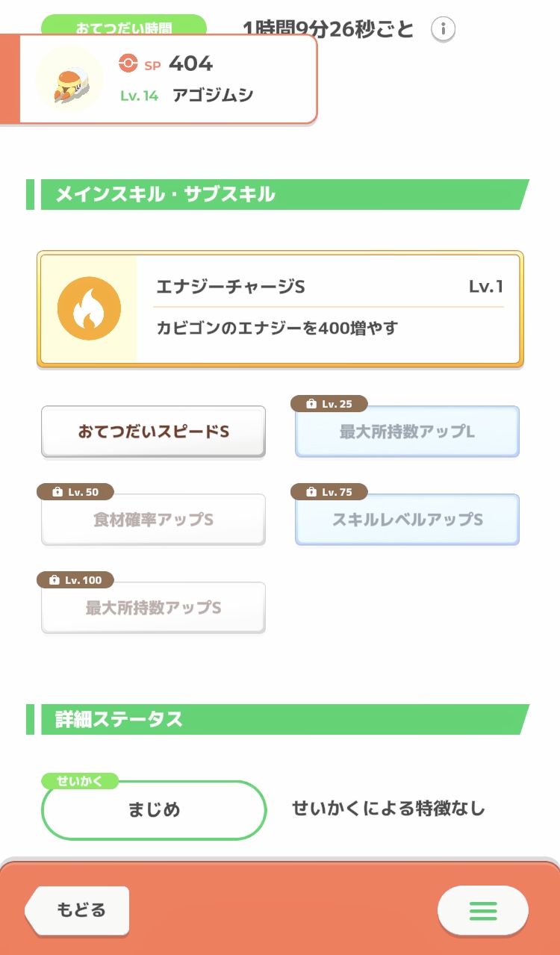
Task: Open the green hamburger menu
Action: point(482,910)
